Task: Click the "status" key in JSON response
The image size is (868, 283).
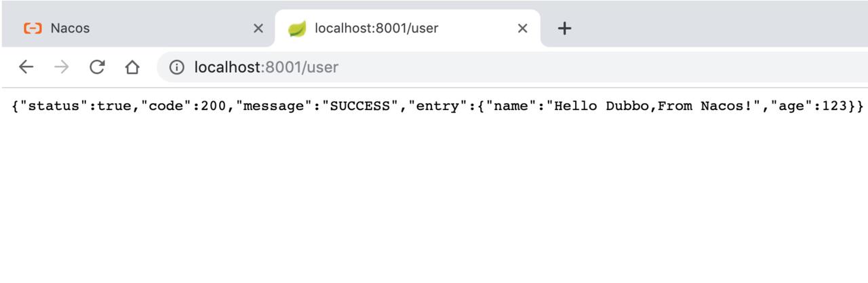Action: click(55, 106)
